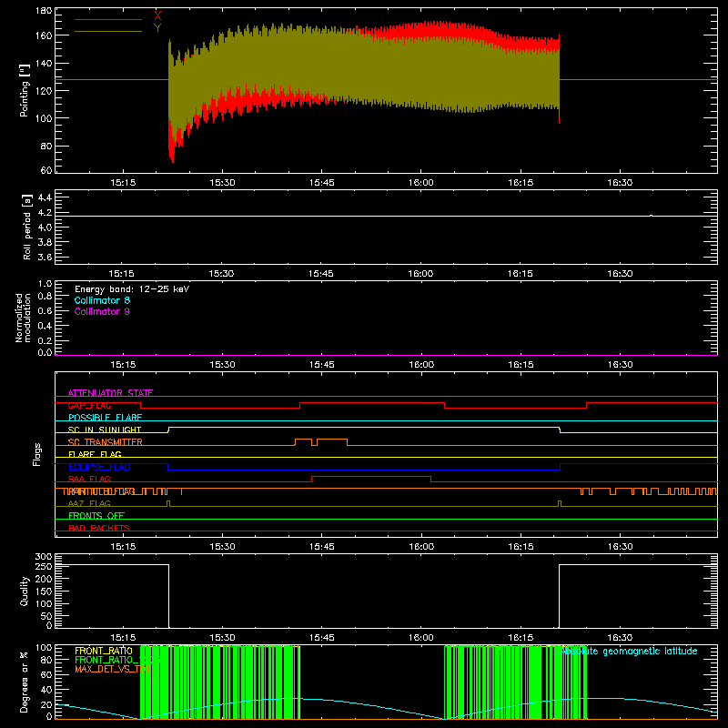Select the red X legend label
This screenshot has height=728, width=728.
pos(157,15)
